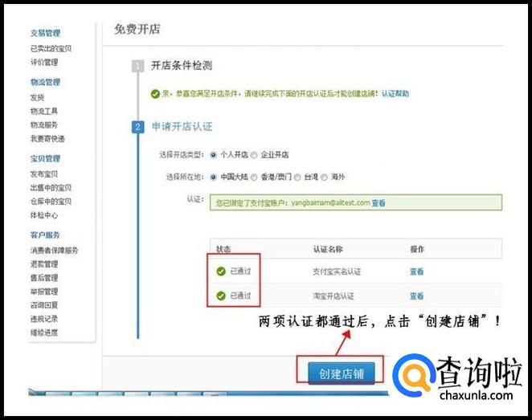
Task: Open 仓库中的宝贝 in sidebar
Action: [51, 202]
